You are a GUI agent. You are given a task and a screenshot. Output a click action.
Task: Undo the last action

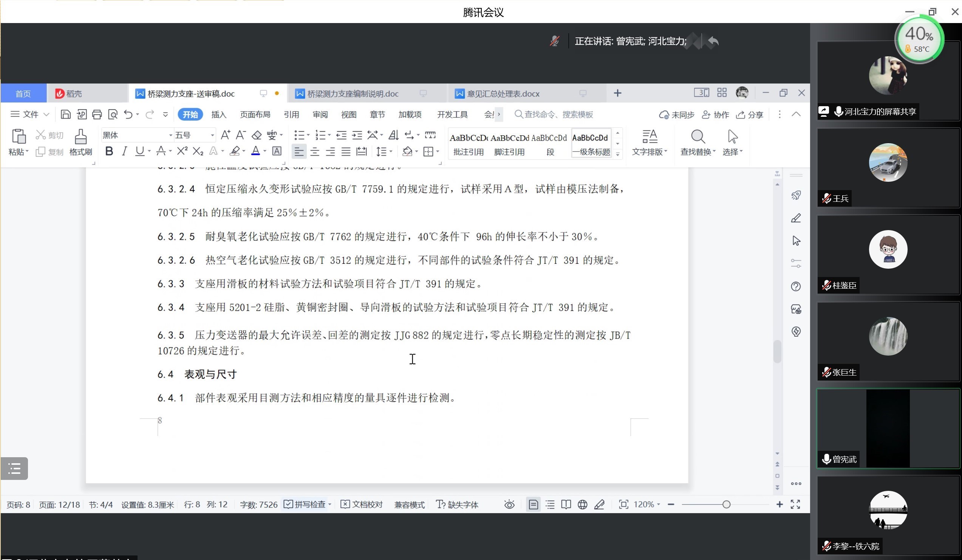128,114
